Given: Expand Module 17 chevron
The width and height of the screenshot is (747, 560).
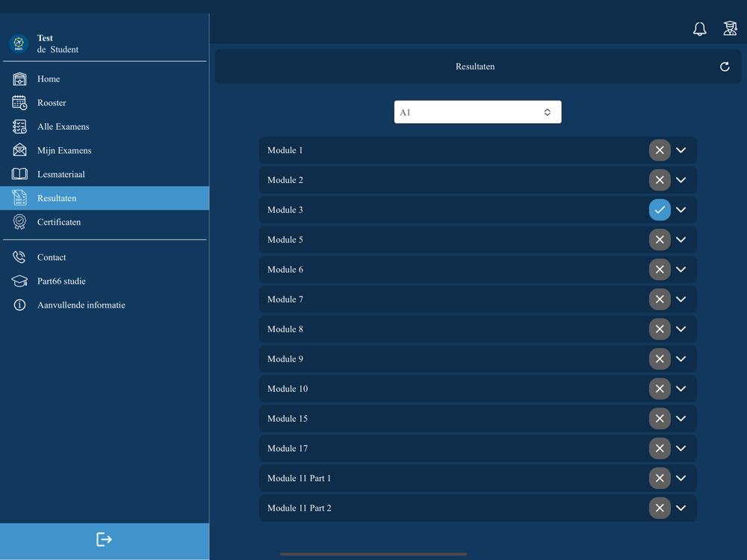Looking at the screenshot, I should tap(681, 448).
